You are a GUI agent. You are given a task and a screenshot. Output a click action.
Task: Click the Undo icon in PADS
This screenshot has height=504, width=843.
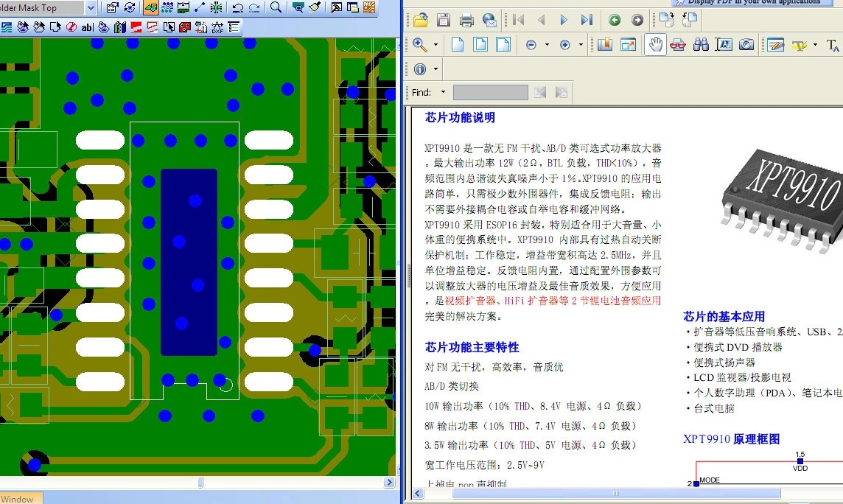(x=237, y=7)
